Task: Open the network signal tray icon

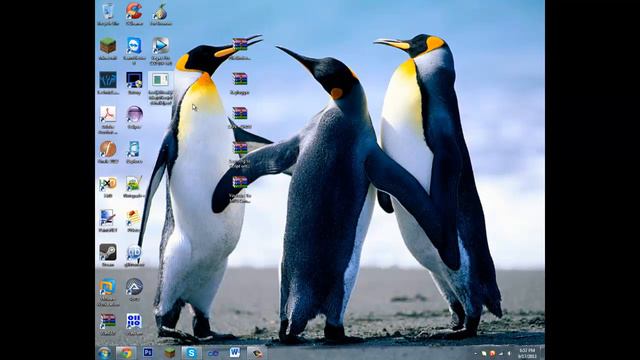Action: pos(501,353)
